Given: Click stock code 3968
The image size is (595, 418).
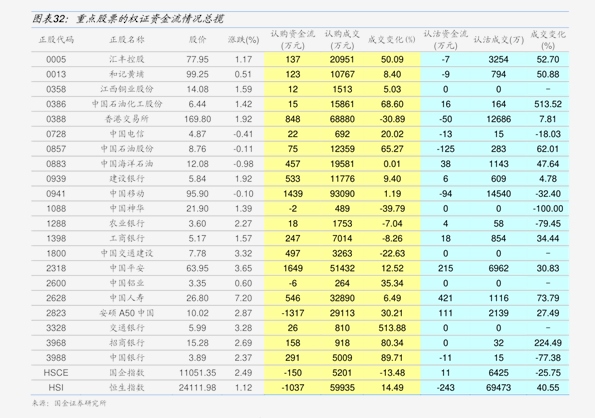Looking at the screenshot, I should point(56,343).
